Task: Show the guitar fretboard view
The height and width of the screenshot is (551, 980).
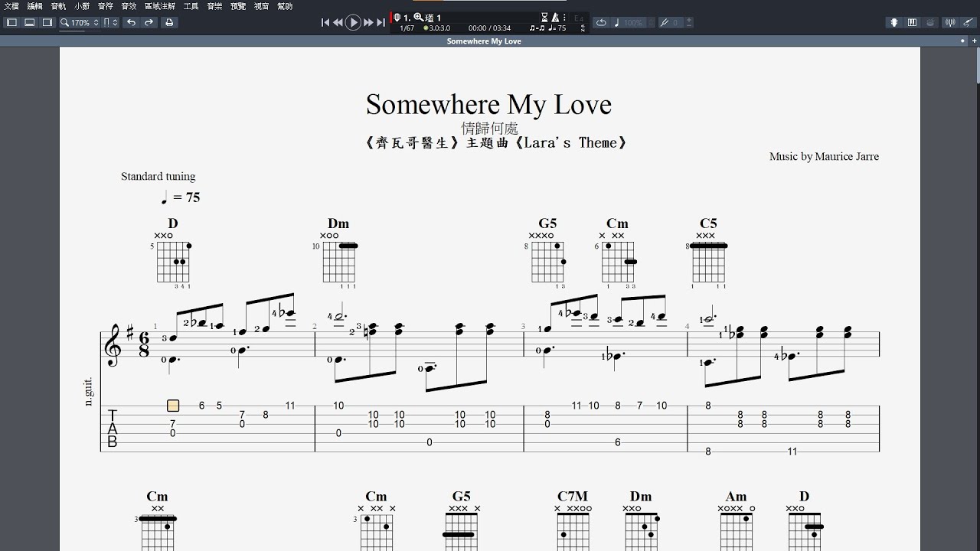Action: click(894, 22)
